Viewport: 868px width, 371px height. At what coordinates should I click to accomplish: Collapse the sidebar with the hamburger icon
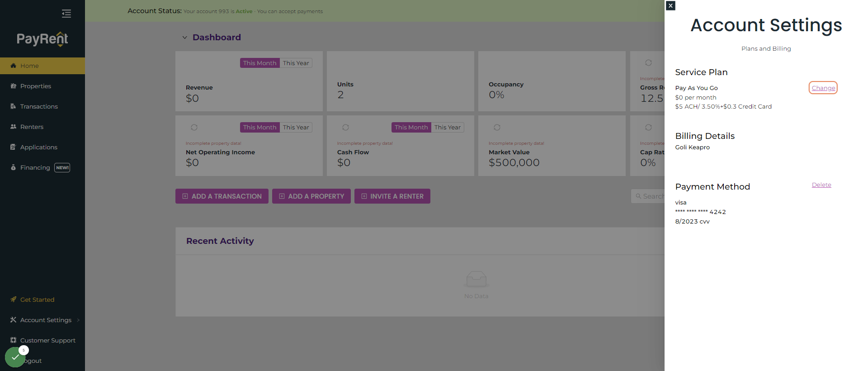[x=66, y=14]
